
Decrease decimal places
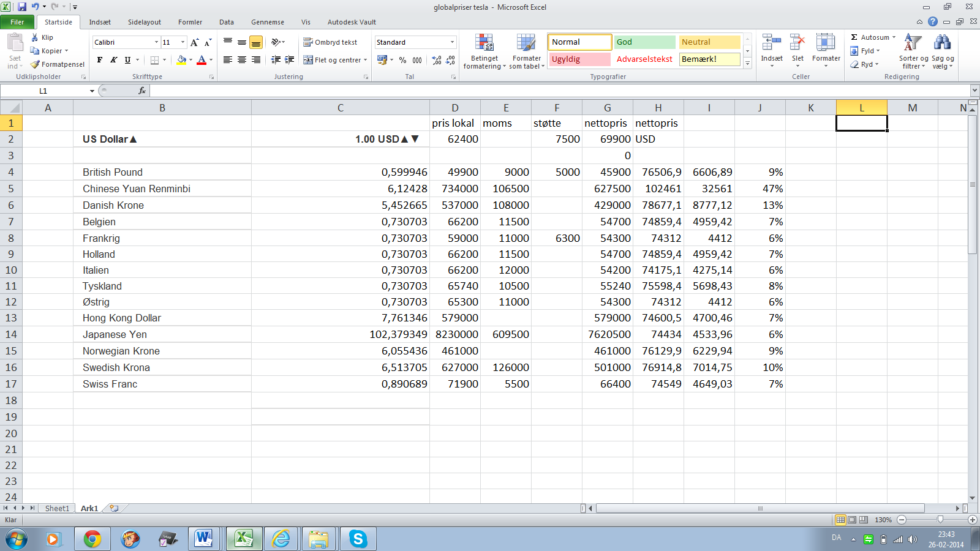[450, 60]
